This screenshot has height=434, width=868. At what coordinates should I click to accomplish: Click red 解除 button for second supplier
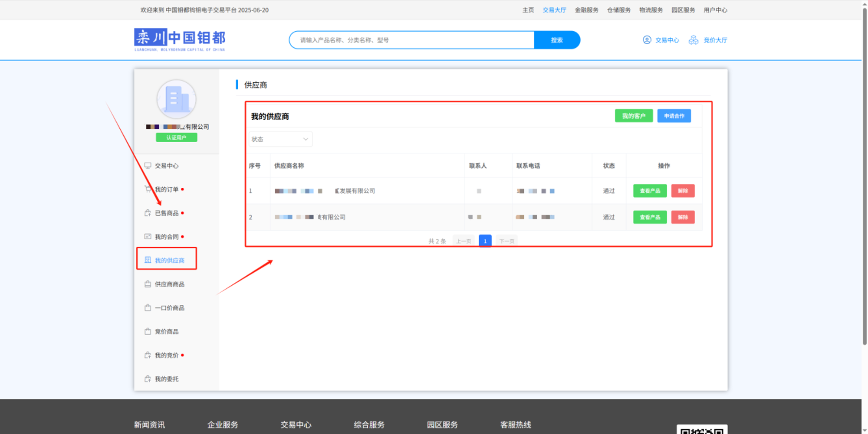[683, 217]
